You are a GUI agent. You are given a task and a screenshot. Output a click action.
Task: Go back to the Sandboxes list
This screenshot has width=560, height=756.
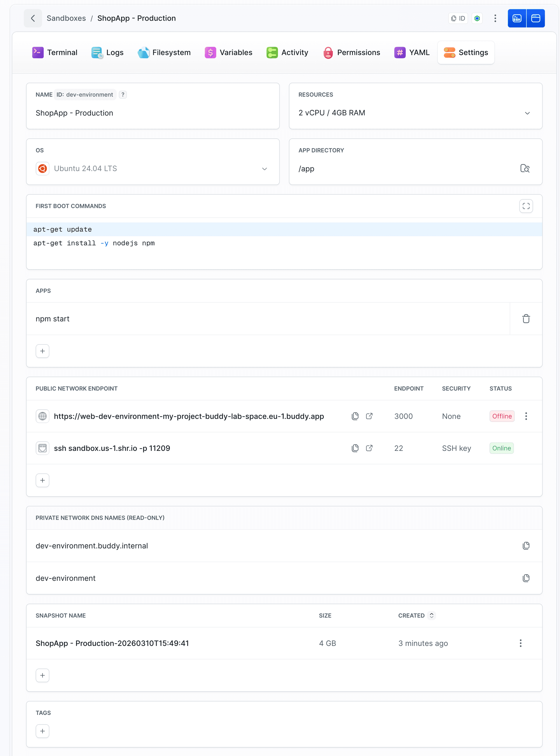[x=33, y=18]
